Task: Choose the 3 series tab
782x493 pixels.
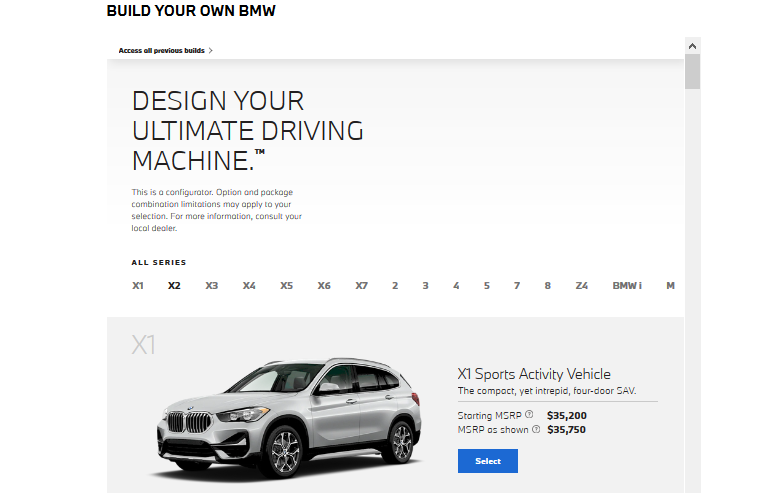Action: [425, 286]
